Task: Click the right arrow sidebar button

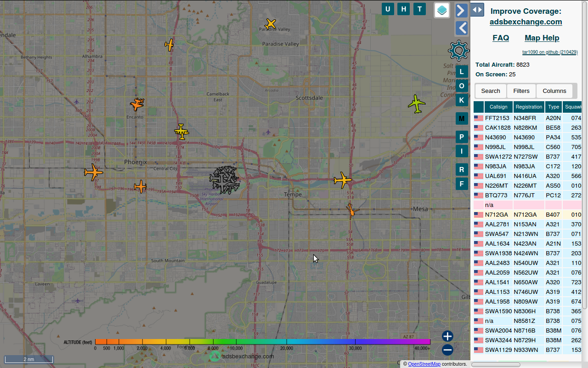Action: (x=462, y=11)
